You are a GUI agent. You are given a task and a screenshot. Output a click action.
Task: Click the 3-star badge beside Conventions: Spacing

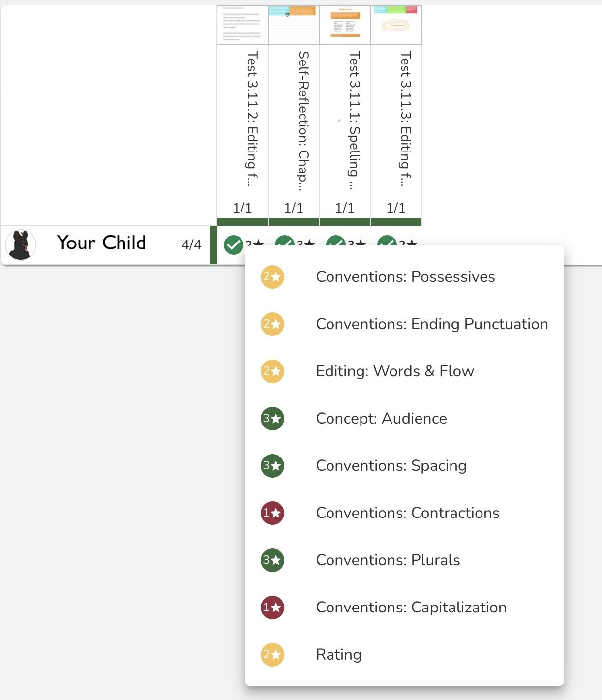click(272, 466)
